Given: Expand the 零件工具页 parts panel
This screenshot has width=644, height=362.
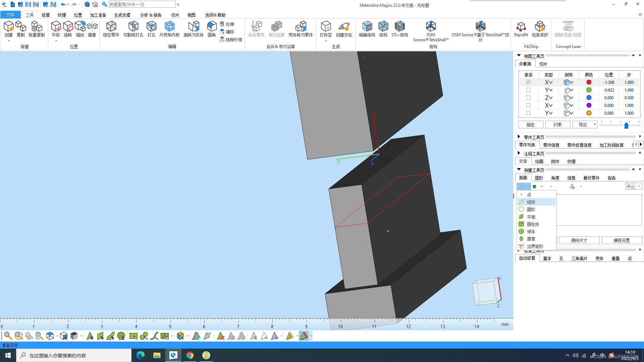Looking at the screenshot, I should click(519, 137).
